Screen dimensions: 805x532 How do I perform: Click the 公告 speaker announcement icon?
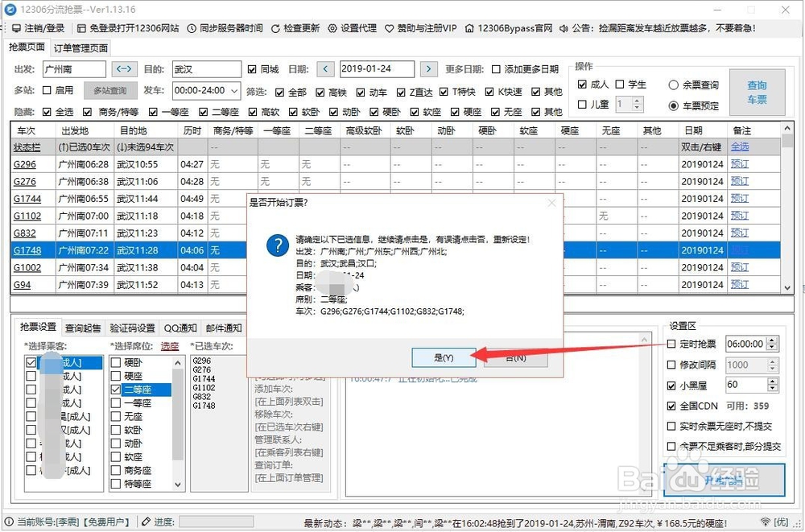tap(564, 28)
